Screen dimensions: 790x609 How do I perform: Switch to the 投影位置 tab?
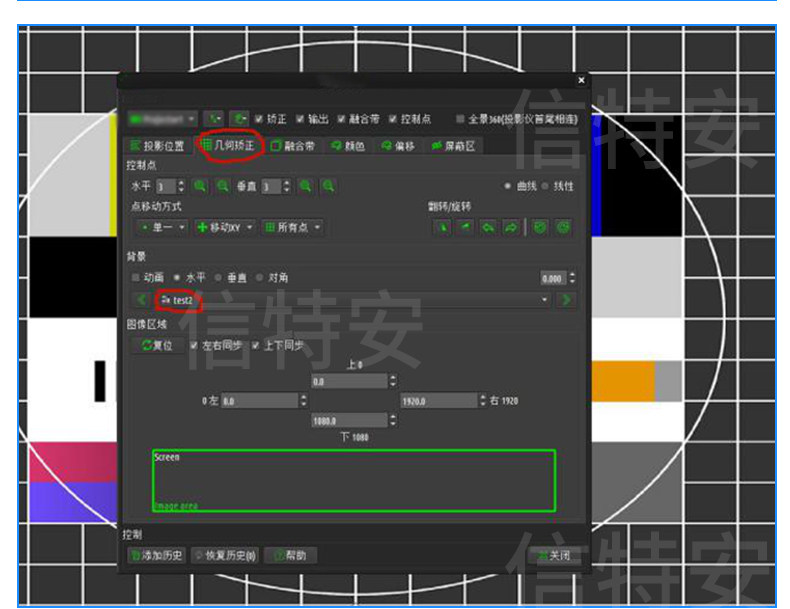coord(158,146)
